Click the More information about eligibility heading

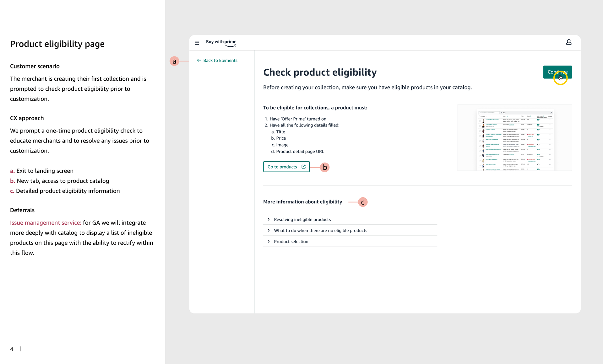(302, 202)
